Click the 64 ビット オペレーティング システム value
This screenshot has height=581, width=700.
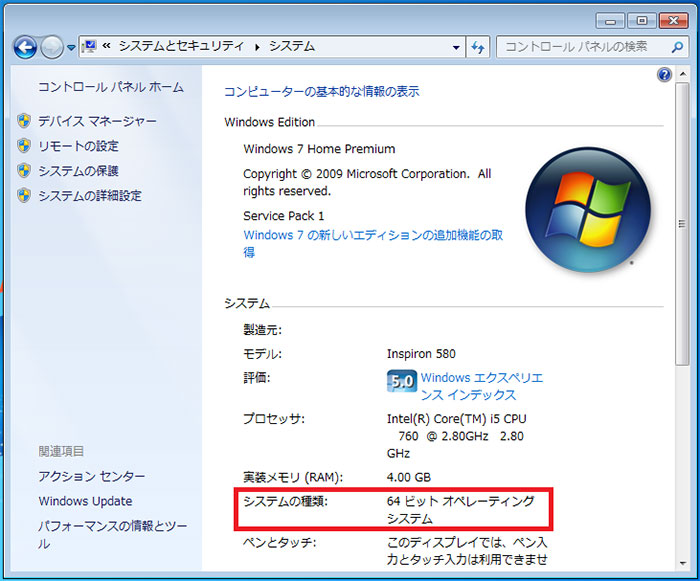click(460, 510)
